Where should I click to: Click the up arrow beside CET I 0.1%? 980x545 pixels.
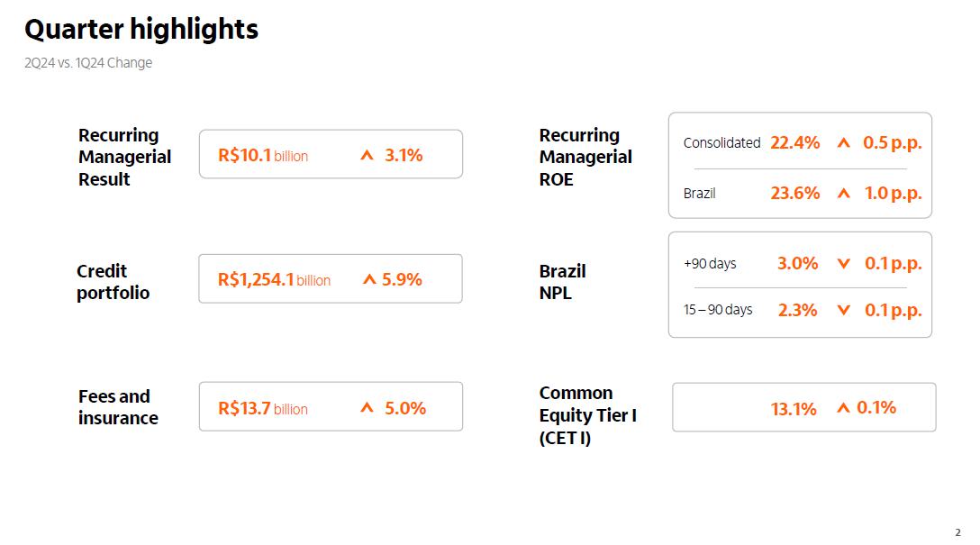click(843, 408)
